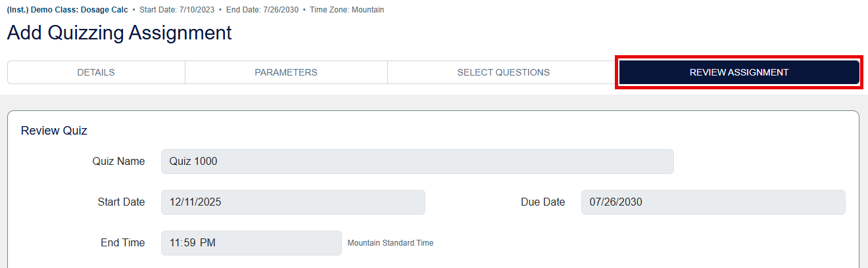
Task: Click the Add Quizzing Assignment page heading
Action: tap(119, 33)
